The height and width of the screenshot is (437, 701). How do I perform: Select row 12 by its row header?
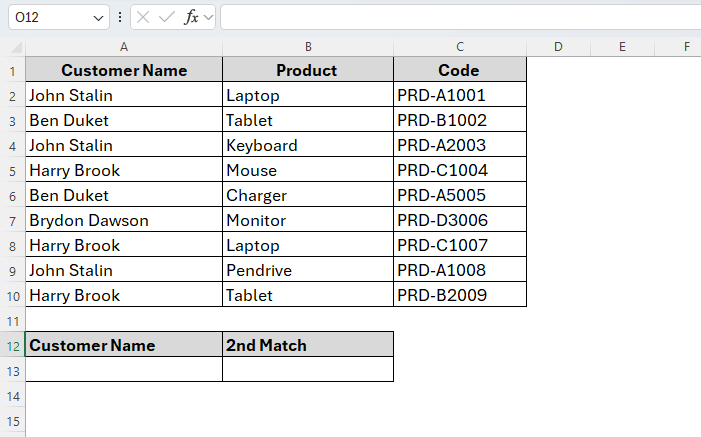[x=13, y=346]
